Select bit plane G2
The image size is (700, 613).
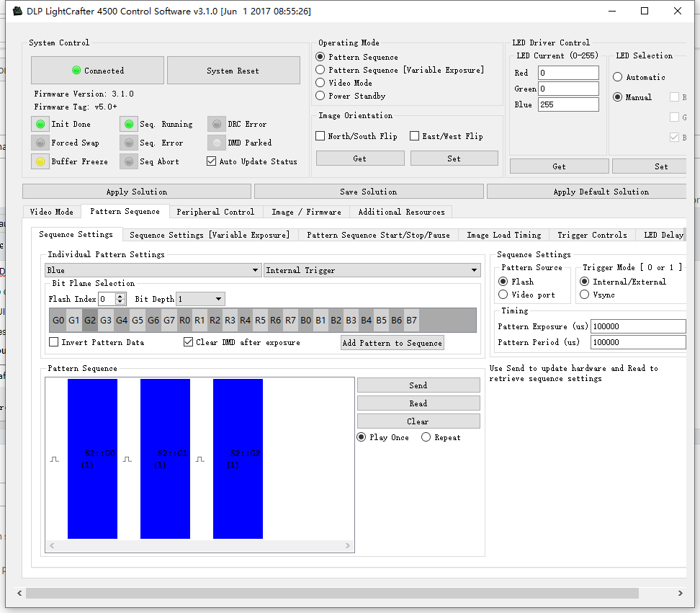(x=90, y=320)
